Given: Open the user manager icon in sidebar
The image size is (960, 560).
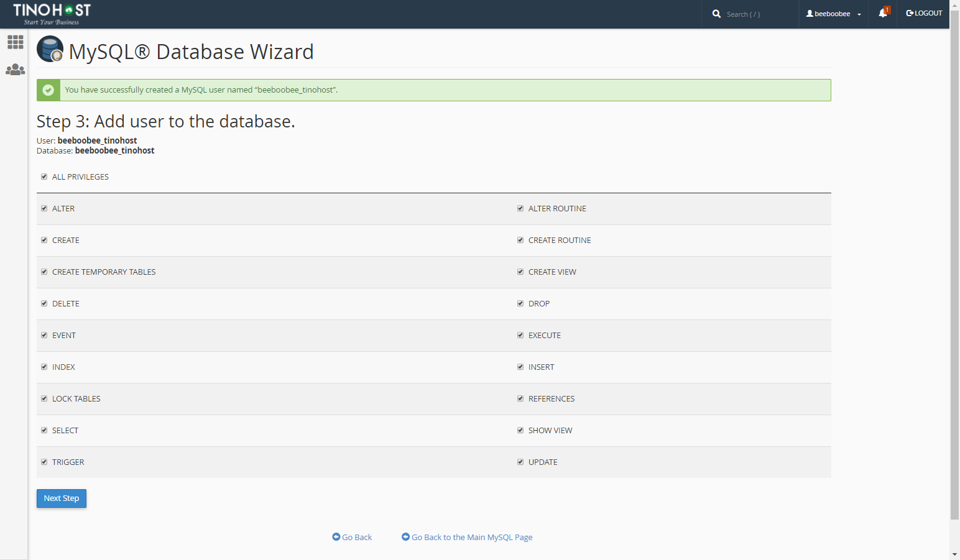Looking at the screenshot, I should (16, 70).
